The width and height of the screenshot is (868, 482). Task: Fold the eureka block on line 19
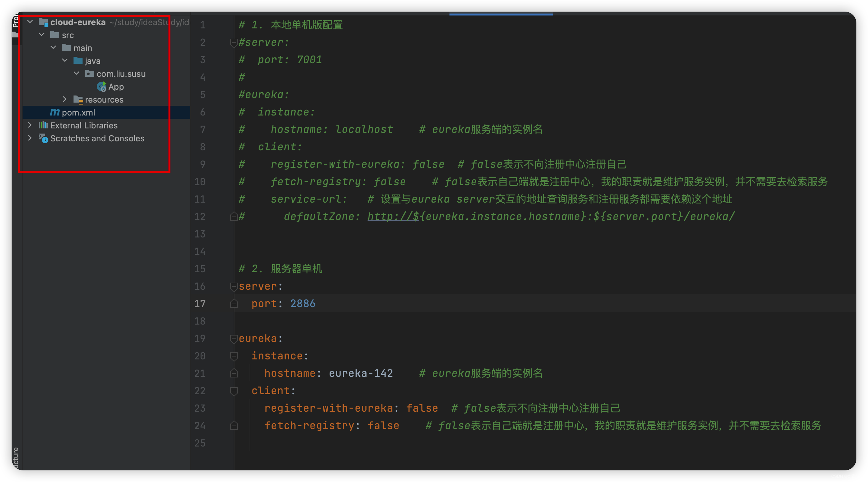[234, 338]
